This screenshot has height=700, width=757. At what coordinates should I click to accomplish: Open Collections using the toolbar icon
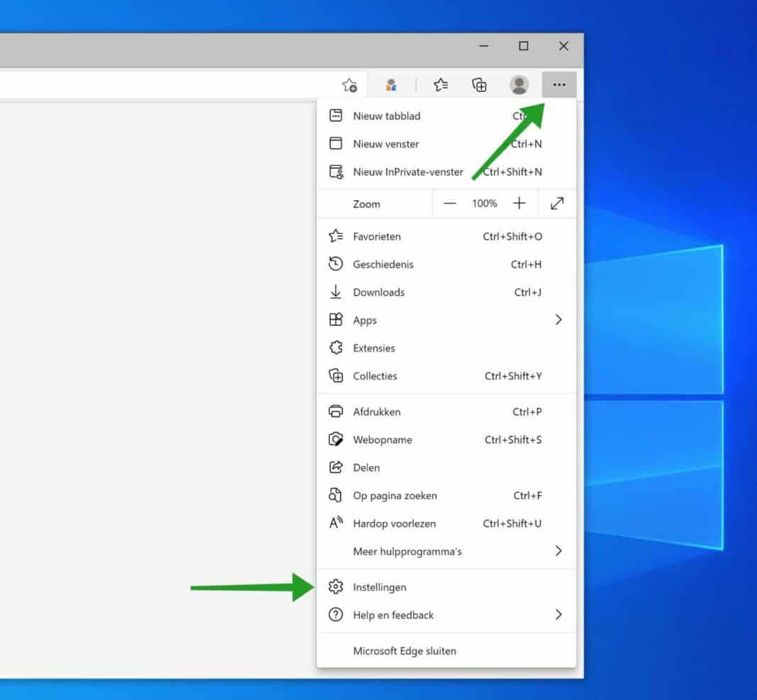point(479,84)
